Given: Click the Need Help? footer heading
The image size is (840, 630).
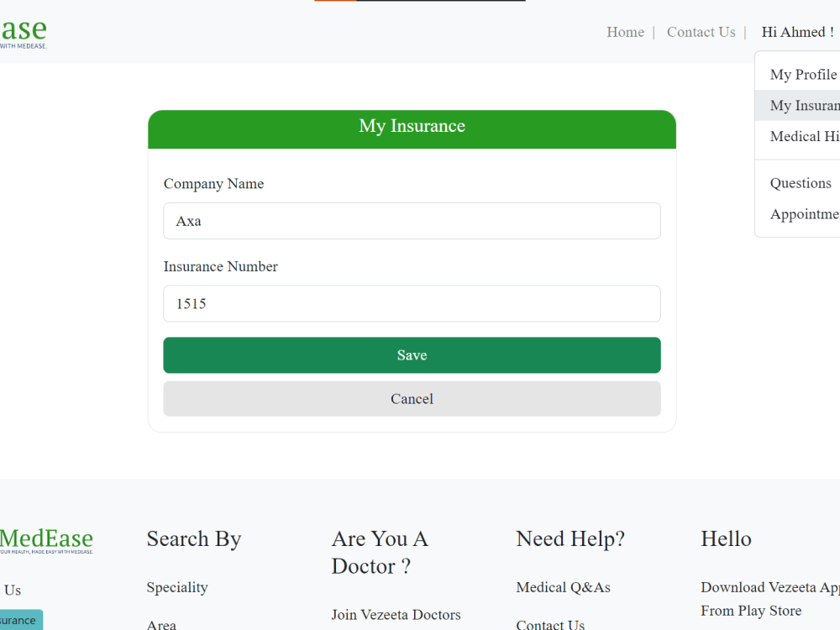Looking at the screenshot, I should [x=570, y=539].
